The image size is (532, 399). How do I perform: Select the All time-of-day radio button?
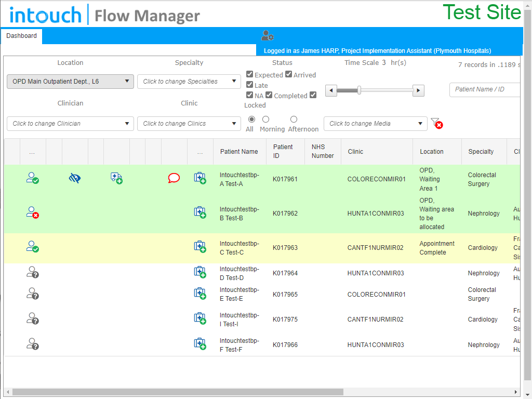252,119
